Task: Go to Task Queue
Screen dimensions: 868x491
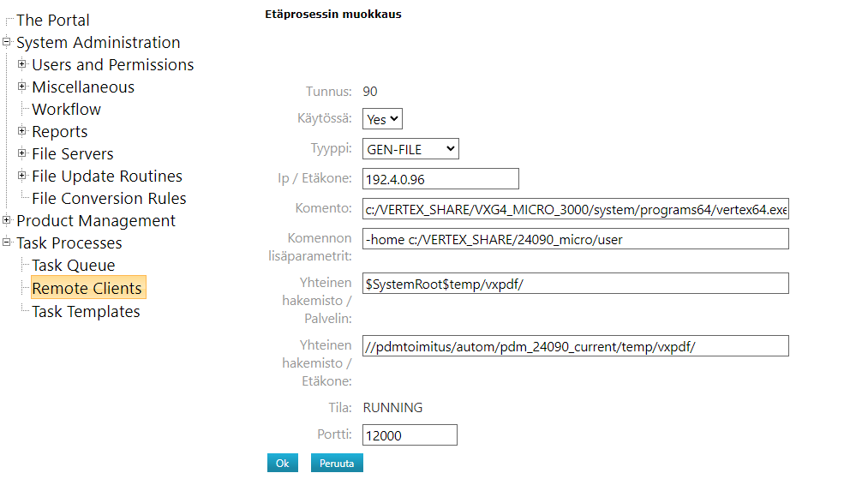Action: pyautogui.click(x=73, y=266)
